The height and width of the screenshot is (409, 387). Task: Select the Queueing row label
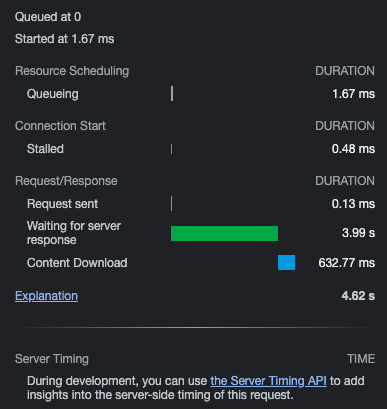click(x=53, y=94)
